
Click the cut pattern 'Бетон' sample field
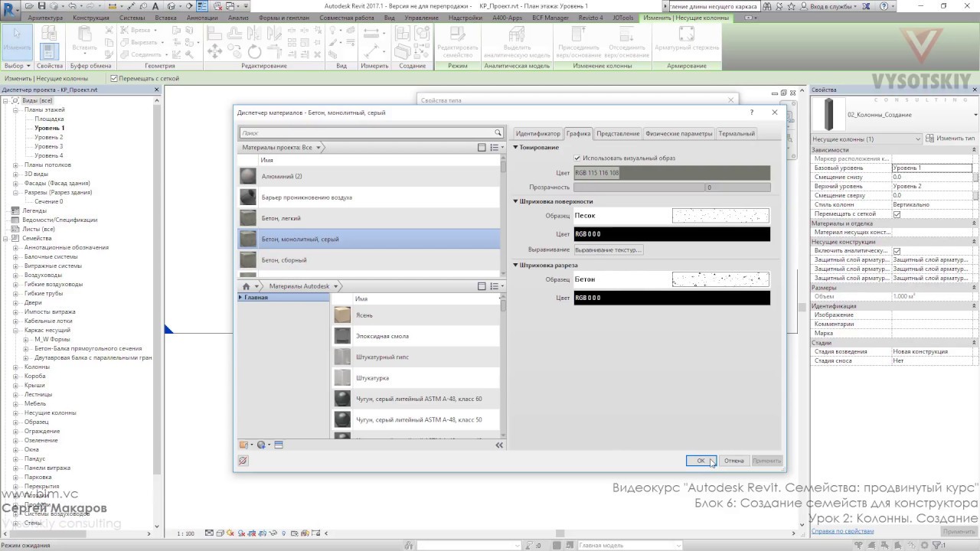pos(671,279)
